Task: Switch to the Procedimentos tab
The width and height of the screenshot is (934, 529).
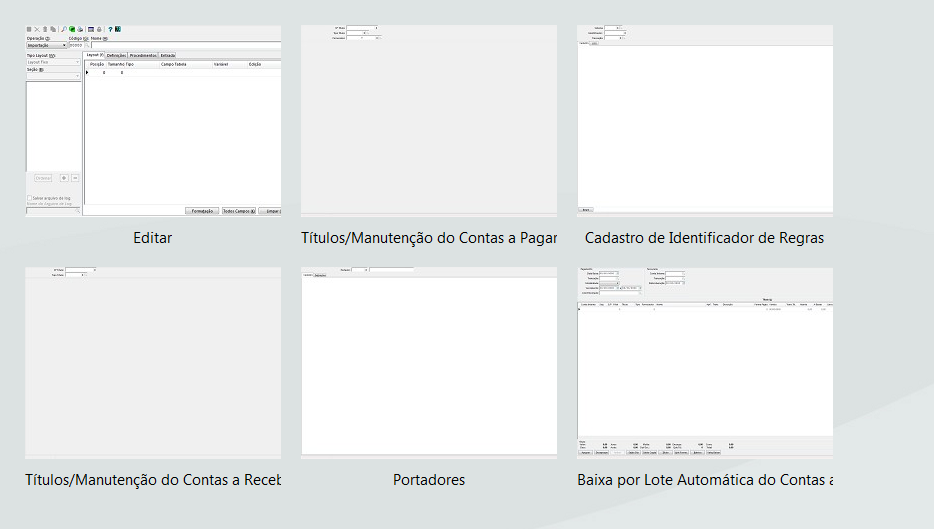Action: (x=142, y=55)
